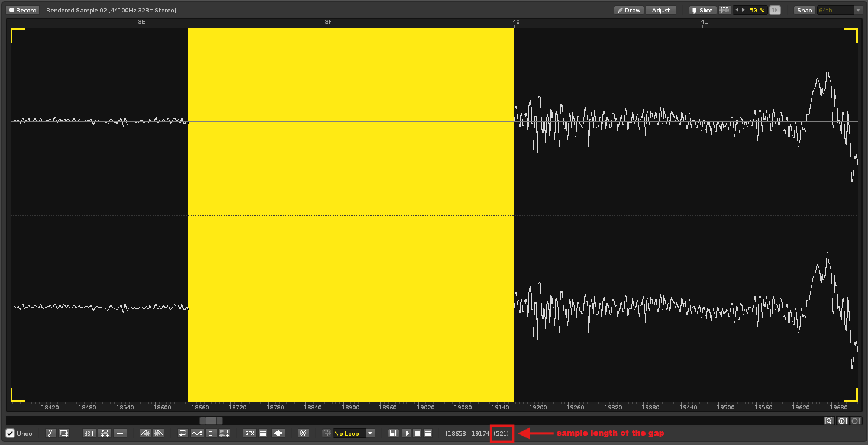
Task: Click the Rendered Sample 02 title text
Action: click(x=111, y=11)
